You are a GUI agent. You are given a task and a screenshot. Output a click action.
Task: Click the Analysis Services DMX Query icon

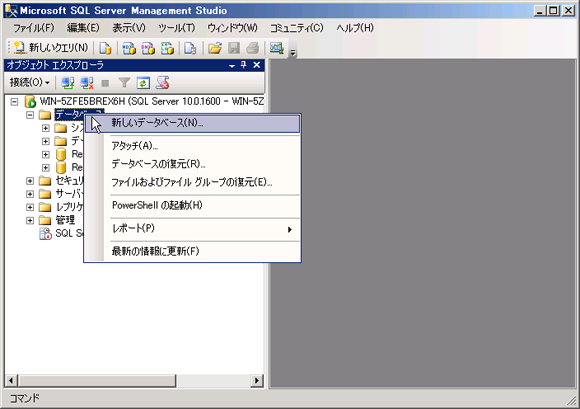(x=148, y=48)
